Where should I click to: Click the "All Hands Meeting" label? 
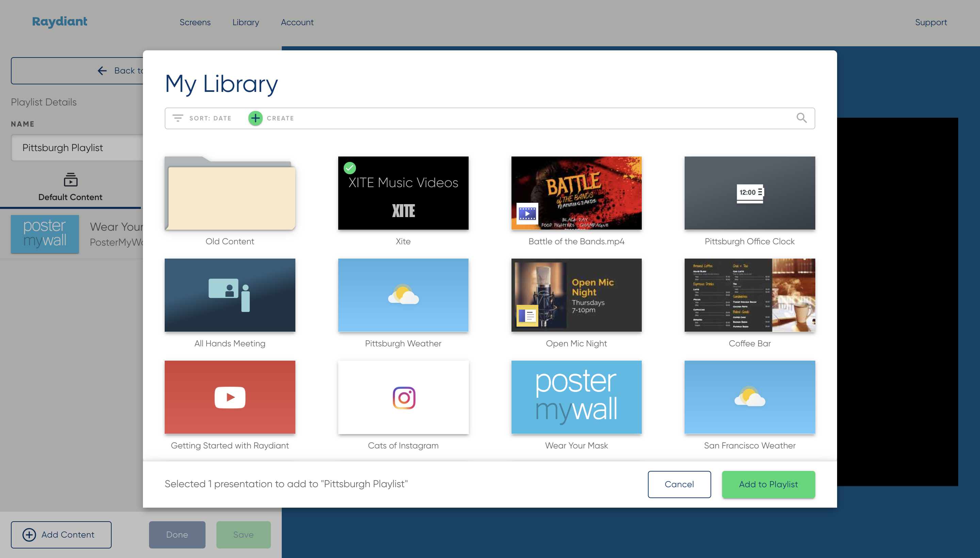point(230,343)
